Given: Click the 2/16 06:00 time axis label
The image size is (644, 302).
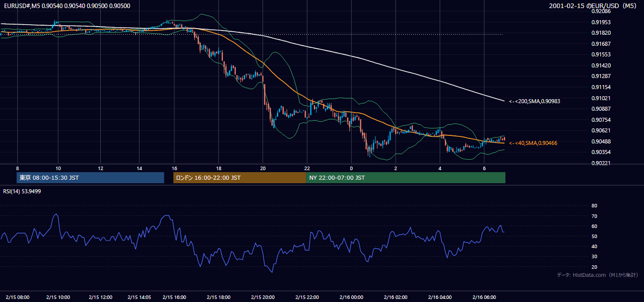Looking at the screenshot, I should coord(484,297).
